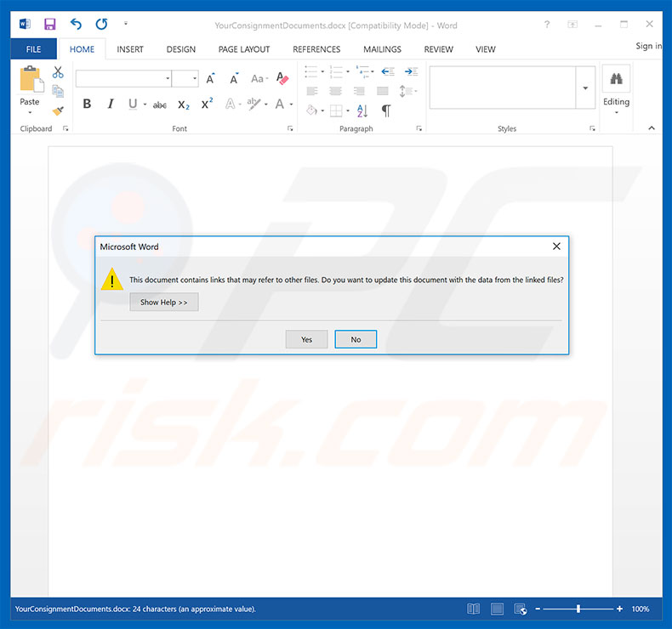The image size is (672, 629).
Task: Click Yes to update linked files
Action: [307, 339]
